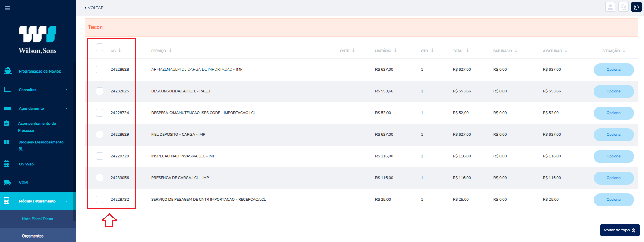
Task: Click Opcional button for FIEL DEPOSITO row
Action: 614,135
